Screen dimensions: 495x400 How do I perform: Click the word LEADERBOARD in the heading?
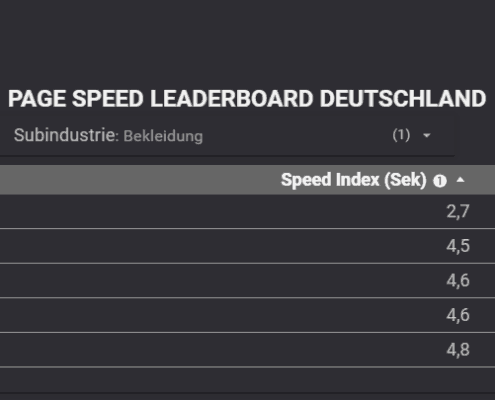231,99
